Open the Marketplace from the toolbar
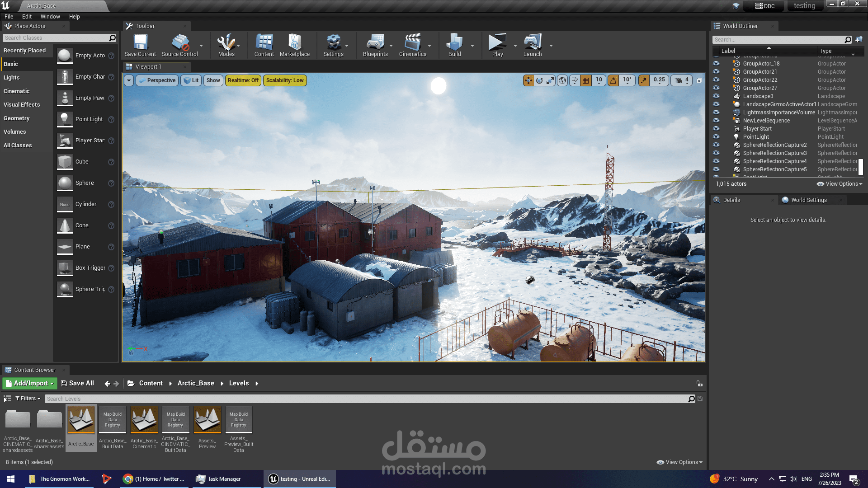This screenshot has width=868, height=488. [294, 45]
